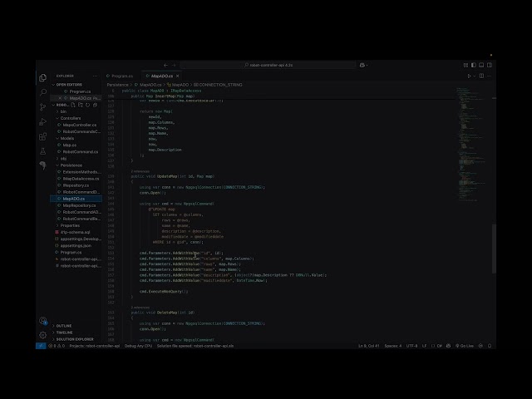Viewport: 532px width, 399px height.
Task: Toggle the primary sidebar layout button
Action: (x=474, y=65)
